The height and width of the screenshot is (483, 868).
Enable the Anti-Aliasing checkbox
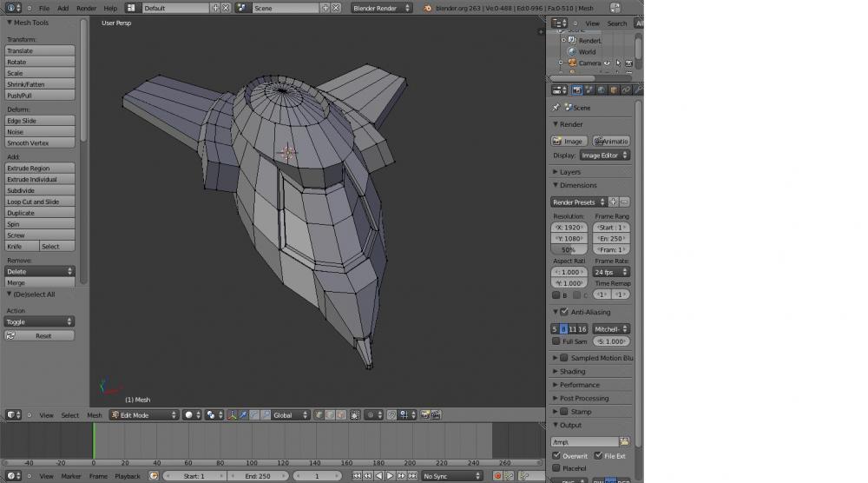pyautogui.click(x=564, y=312)
